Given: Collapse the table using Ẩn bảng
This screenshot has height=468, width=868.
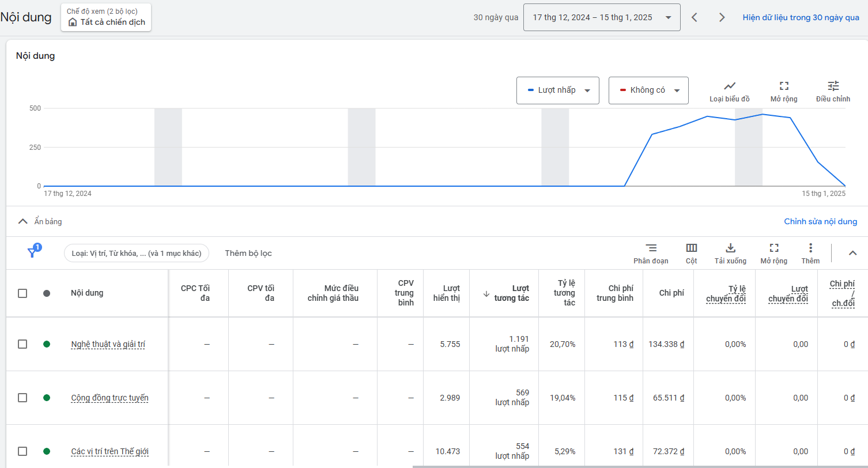Looking at the screenshot, I should (40, 221).
